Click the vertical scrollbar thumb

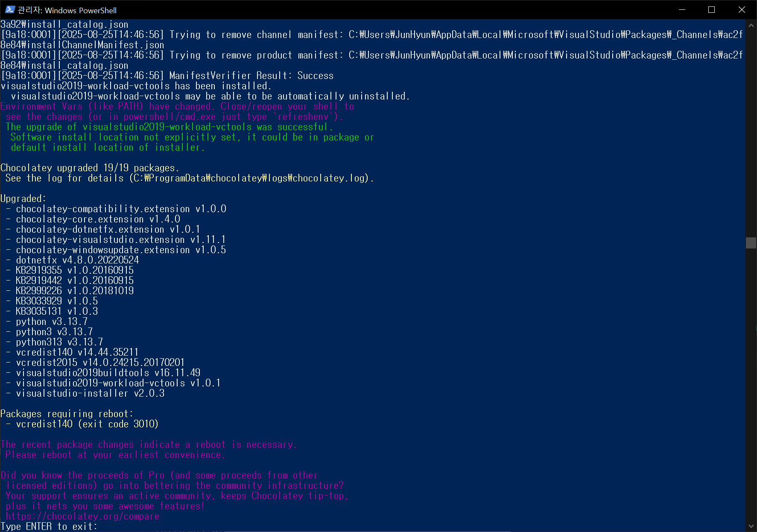[751, 243]
